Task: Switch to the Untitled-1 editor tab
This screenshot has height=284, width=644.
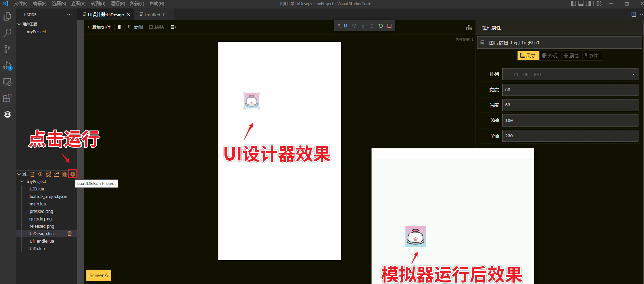Action: (154, 15)
